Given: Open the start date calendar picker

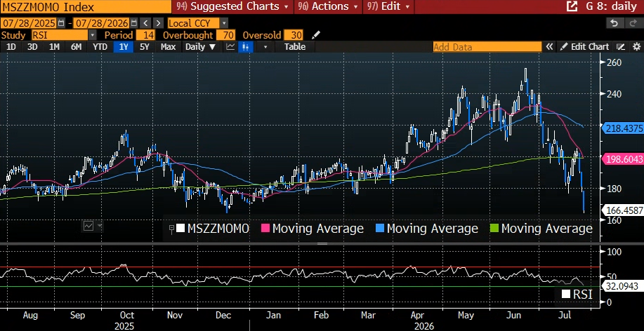Looking at the screenshot, I should pos(61,23).
